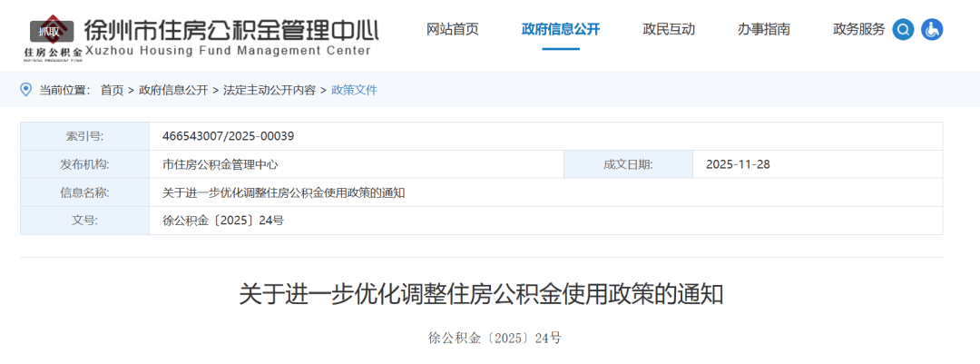Click the 政策文件 breadcrumb link
The height and width of the screenshot is (364, 980).
click(354, 90)
